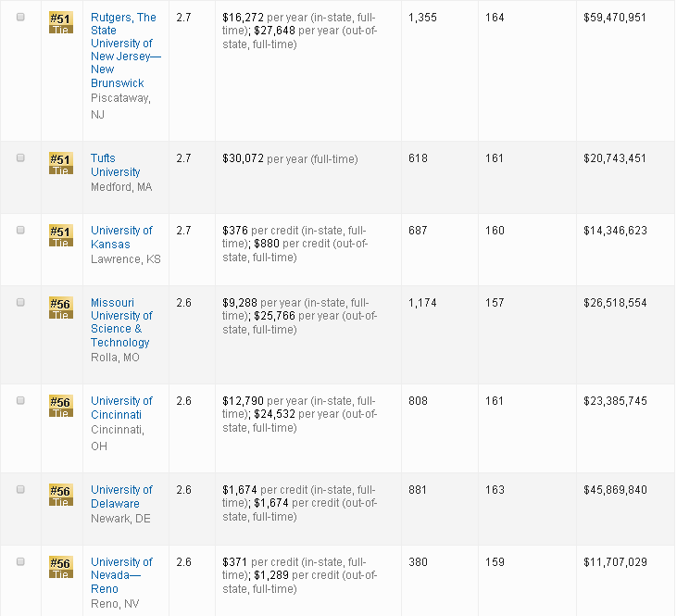Select the #56 Tie badge for University of Nevada—Reno
Image resolution: width=677 pixels, height=616 pixels.
tap(60, 567)
